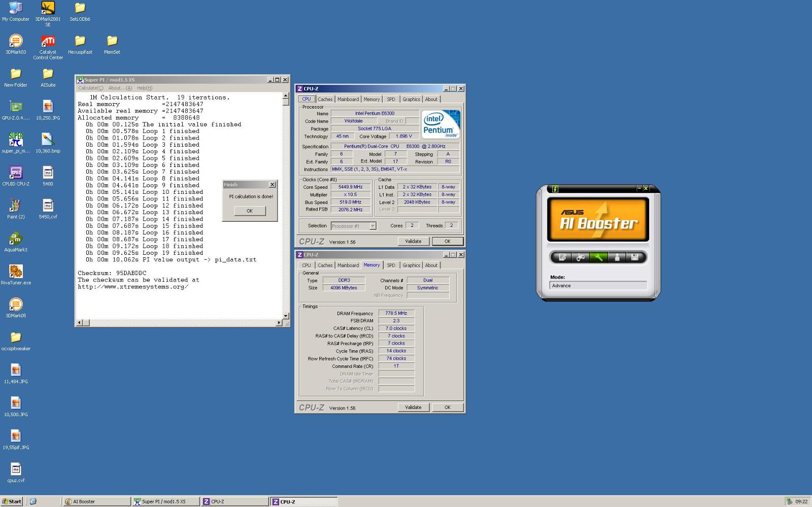Open About menu in Super PI
The width and height of the screenshot is (812, 507).
coord(120,88)
